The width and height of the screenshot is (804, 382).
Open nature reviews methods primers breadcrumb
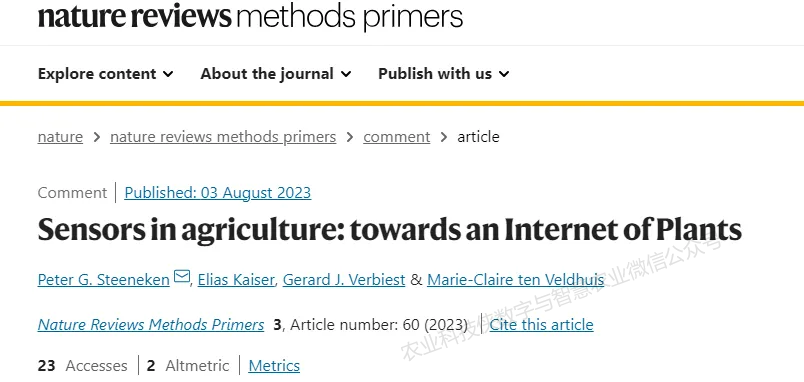pos(223,137)
